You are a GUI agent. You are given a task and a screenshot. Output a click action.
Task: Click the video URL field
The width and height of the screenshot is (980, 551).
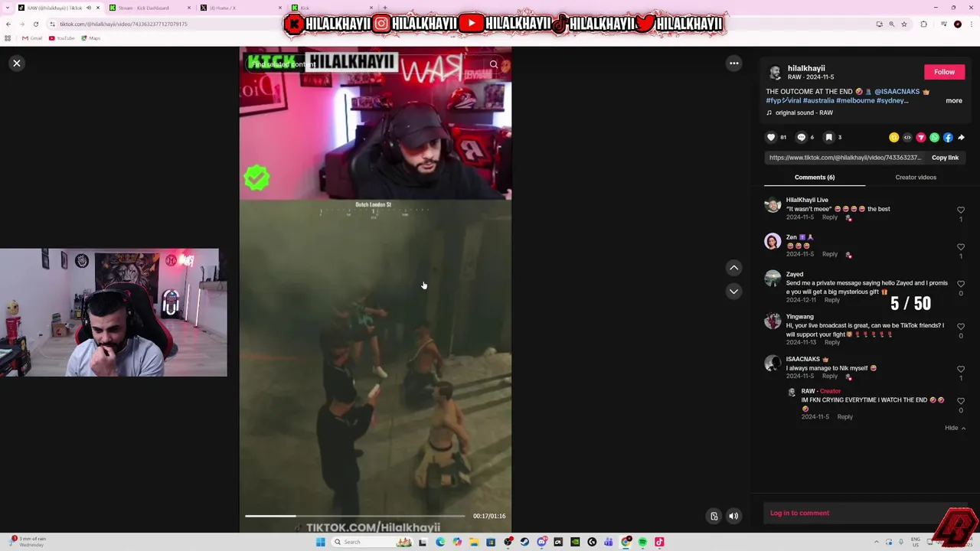[x=844, y=158]
